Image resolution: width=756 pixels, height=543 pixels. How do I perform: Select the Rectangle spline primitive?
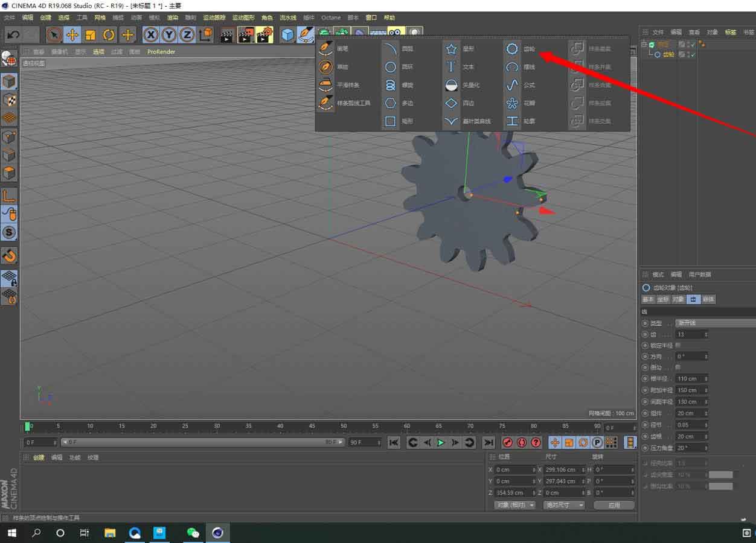coord(391,121)
